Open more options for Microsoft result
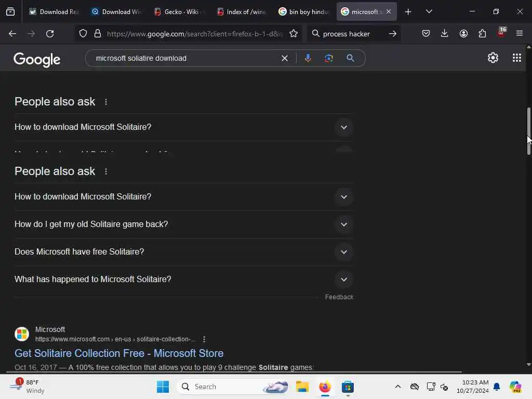This screenshot has height=399, width=532. tap(204, 339)
